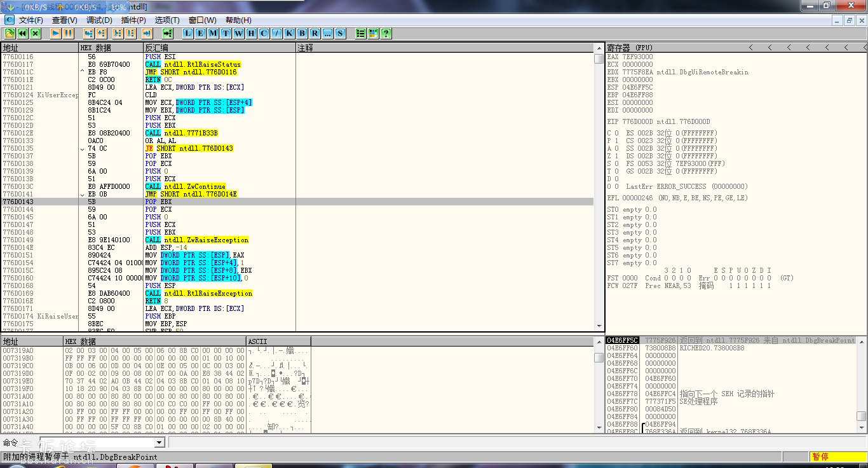Select the EFL 00000246 flags row

[677, 198]
